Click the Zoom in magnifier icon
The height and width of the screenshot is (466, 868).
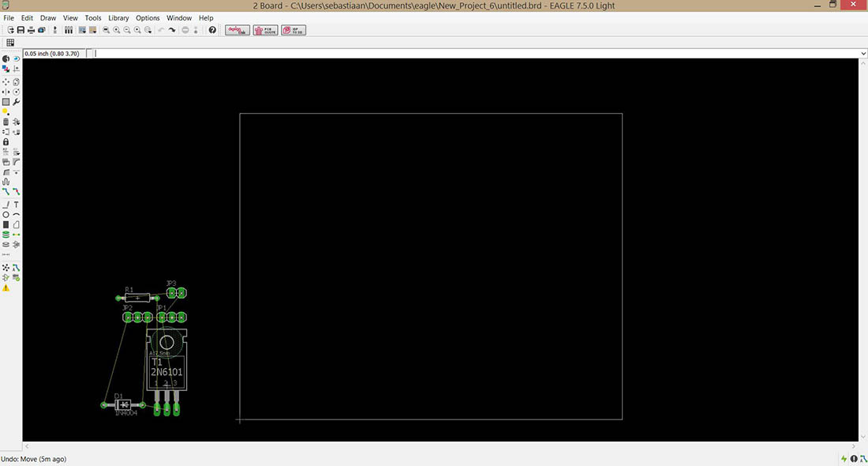117,30
